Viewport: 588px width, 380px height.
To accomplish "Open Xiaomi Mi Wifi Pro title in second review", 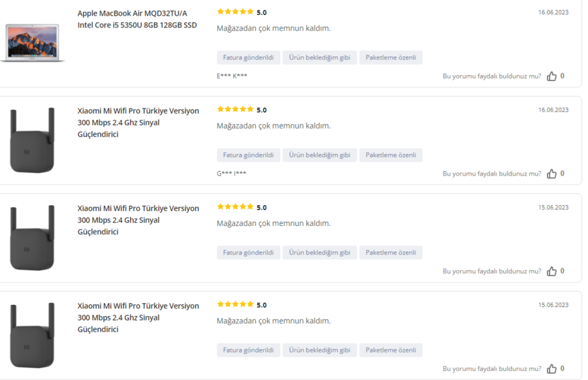I will tap(139, 123).
